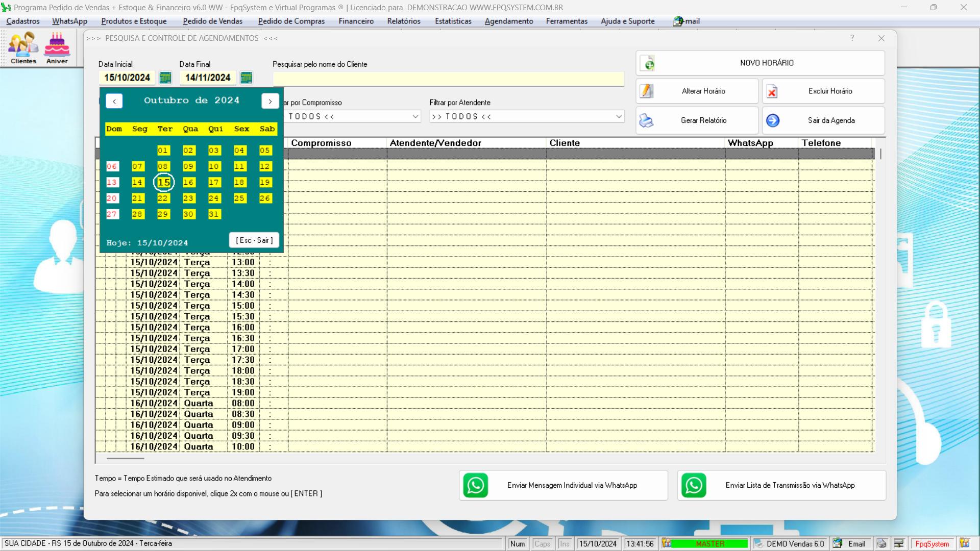Open the Estatisticas menu
This screenshot has width=980, height=551.
453,21
